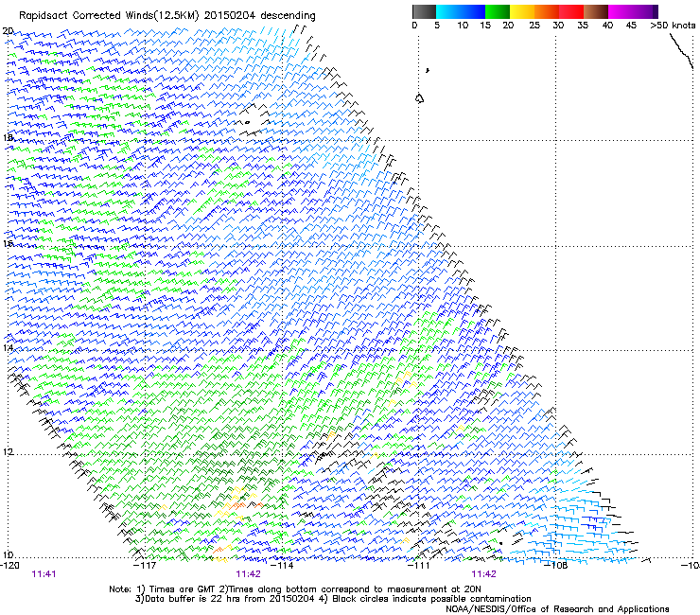This screenshot has height=615, width=700.
Task: Click the '11:42' time label left of -114
Action: point(248,574)
